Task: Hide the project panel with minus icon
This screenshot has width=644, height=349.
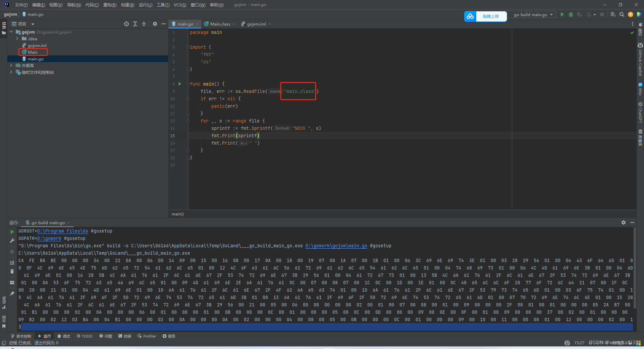Action: pos(164,24)
